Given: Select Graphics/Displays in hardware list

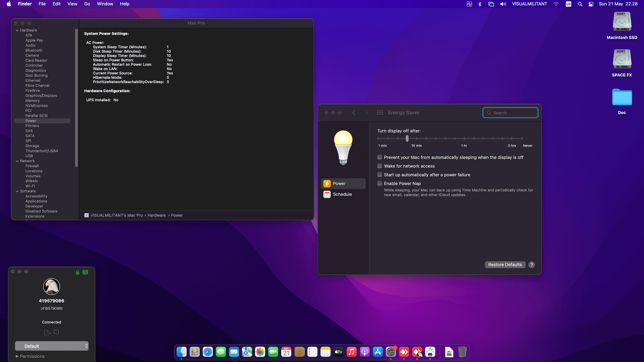Looking at the screenshot, I should 41,96.
